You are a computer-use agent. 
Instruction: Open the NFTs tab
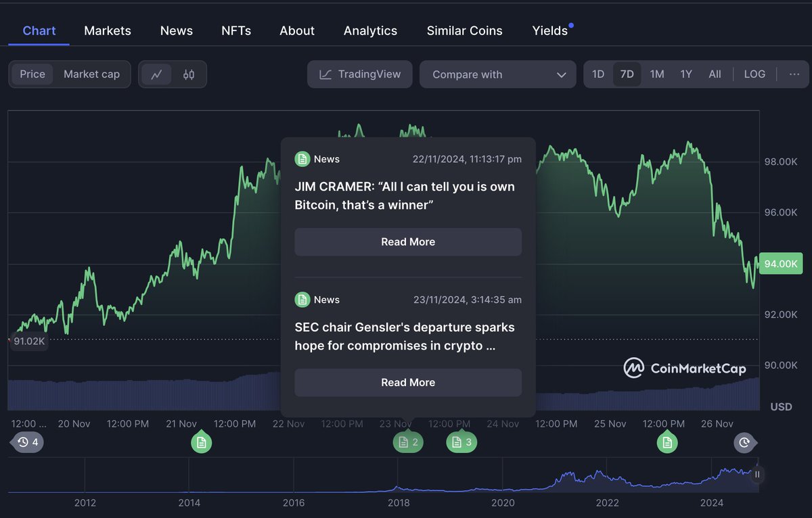pos(236,30)
